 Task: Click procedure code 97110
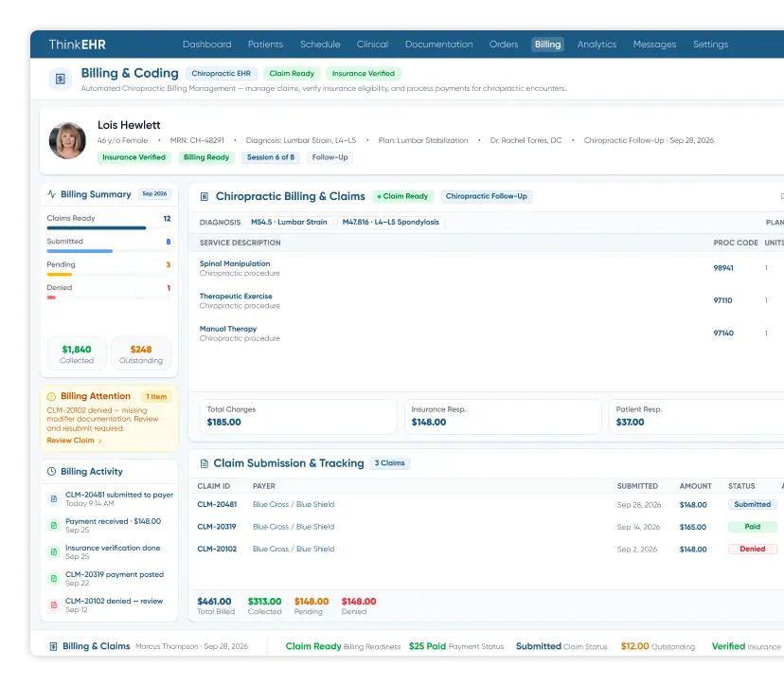tap(722, 300)
